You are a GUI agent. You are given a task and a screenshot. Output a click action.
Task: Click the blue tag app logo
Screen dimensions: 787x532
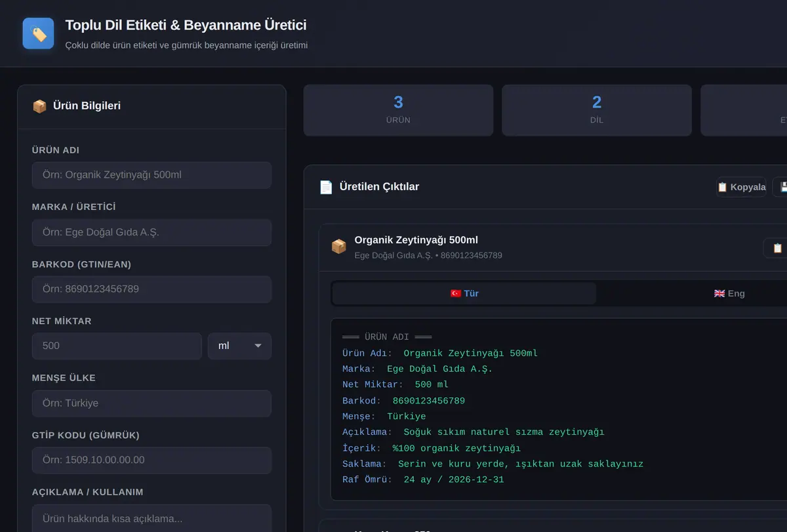click(x=38, y=33)
